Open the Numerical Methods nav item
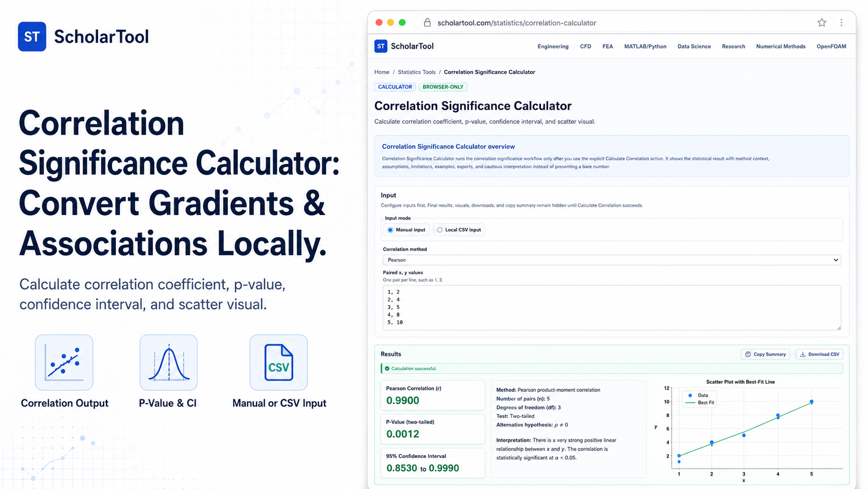 pos(781,46)
